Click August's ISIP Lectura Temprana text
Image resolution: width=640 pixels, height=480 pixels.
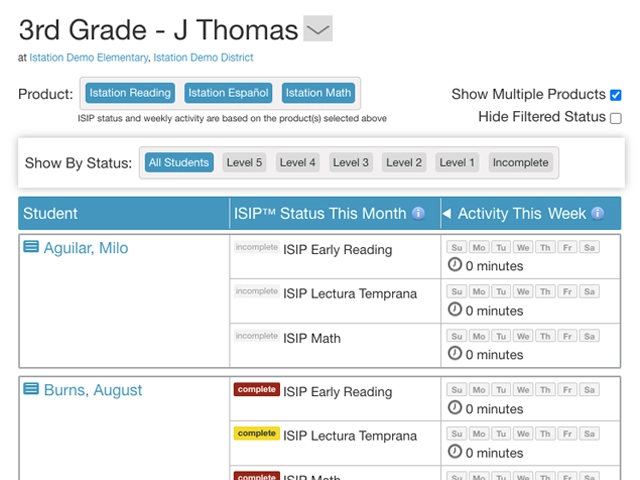[x=350, y=436]
